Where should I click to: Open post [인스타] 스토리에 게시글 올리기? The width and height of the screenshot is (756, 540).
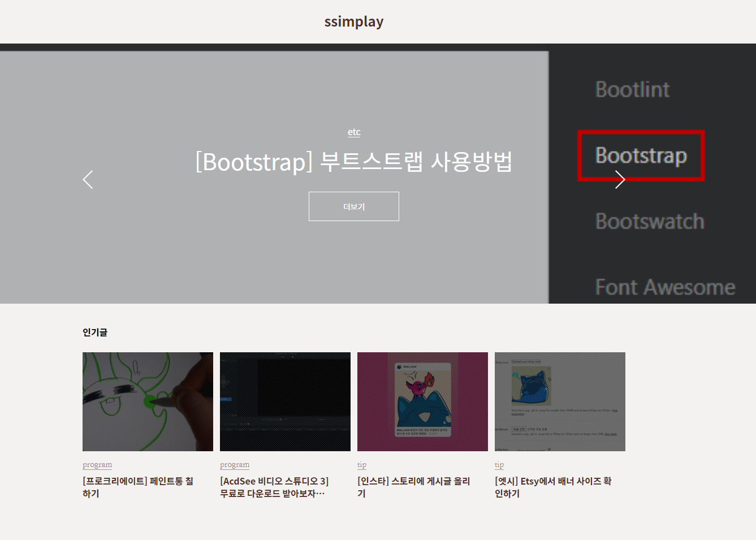click(414, 487)
